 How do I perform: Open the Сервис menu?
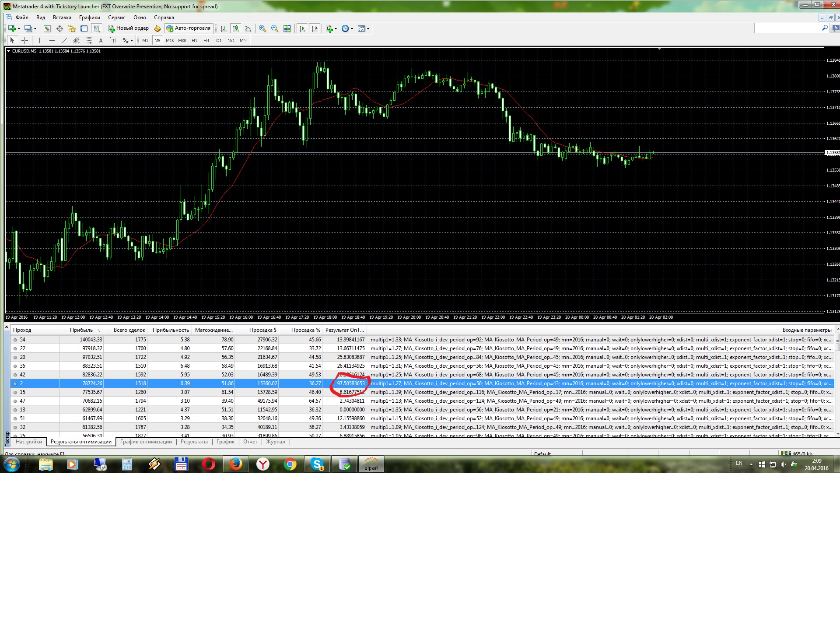pos(116,18)
